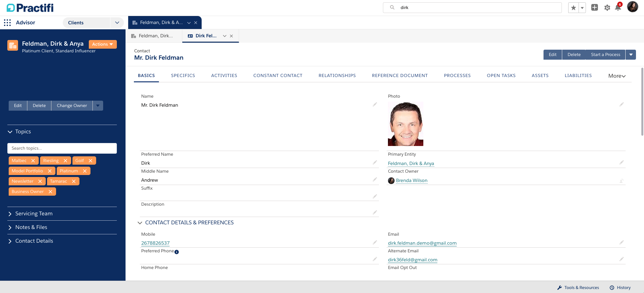Click contact header Edit button
644x293 pixels.
553,55
